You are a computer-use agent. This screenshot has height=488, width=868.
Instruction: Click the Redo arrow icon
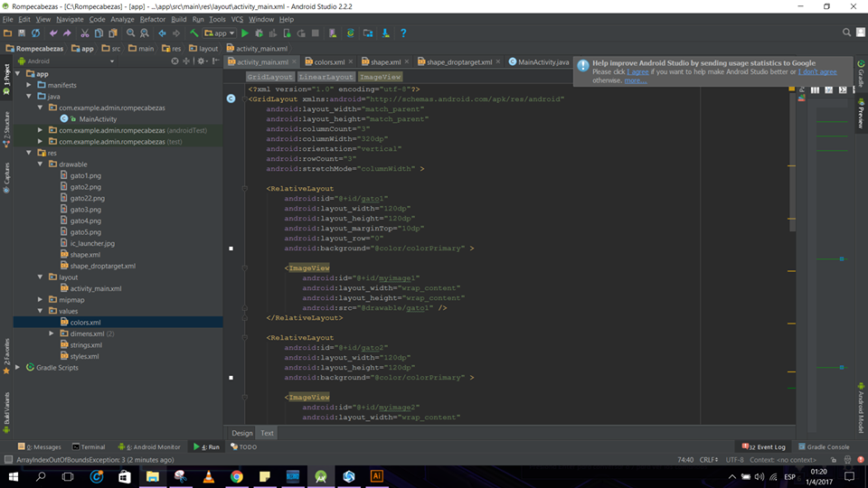click(x=67, y=33)
